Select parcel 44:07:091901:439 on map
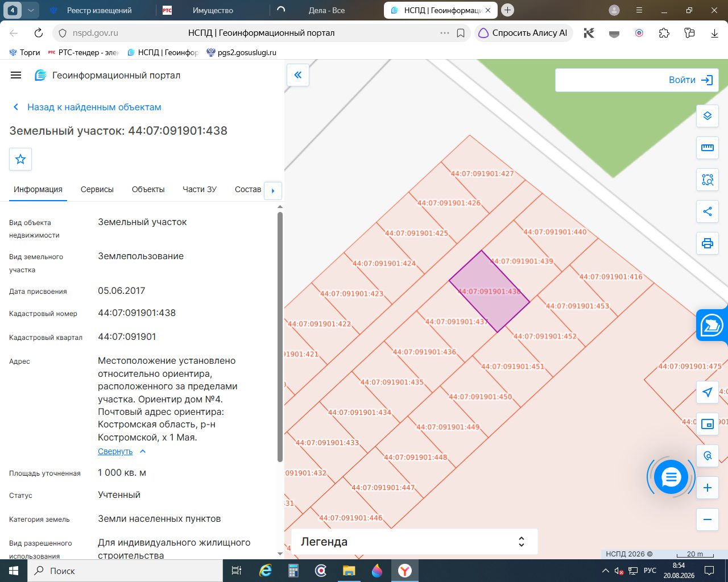The height and width of the screenshot is (582, 728). [x=522, y=261]
